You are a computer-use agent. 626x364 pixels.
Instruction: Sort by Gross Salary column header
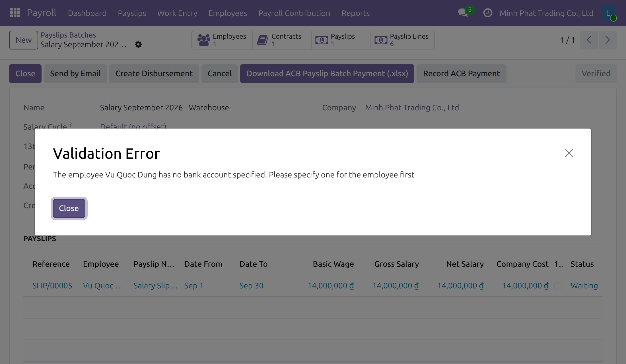pos(396,264)
